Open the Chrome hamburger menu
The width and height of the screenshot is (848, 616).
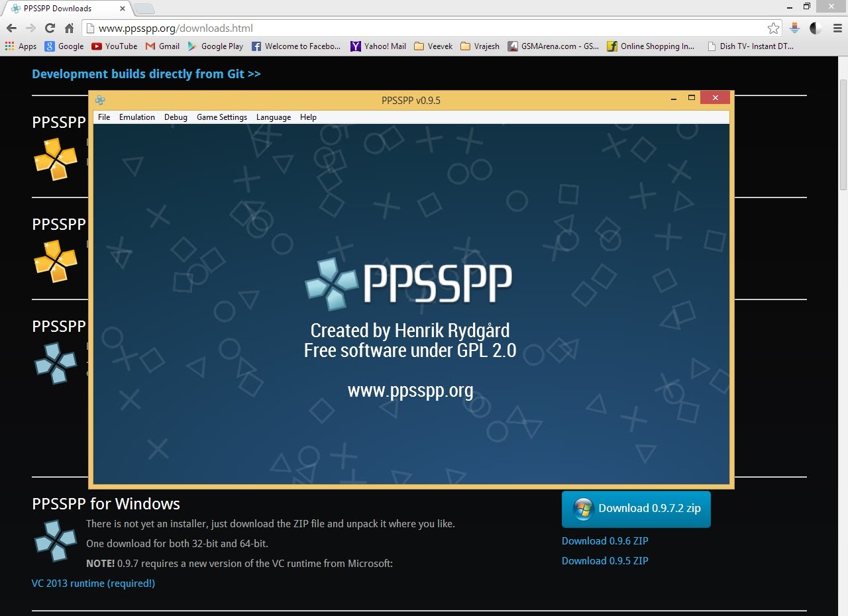(837, 28)
